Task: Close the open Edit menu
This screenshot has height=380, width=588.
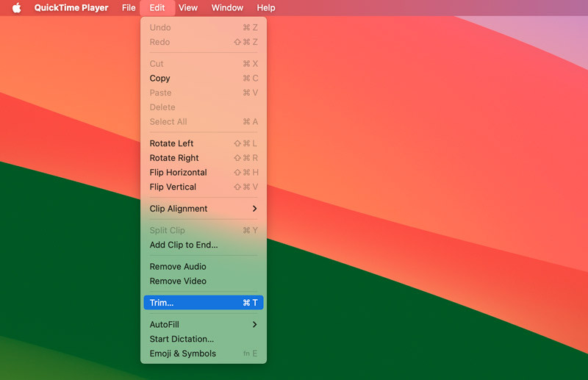Action: 157,8
